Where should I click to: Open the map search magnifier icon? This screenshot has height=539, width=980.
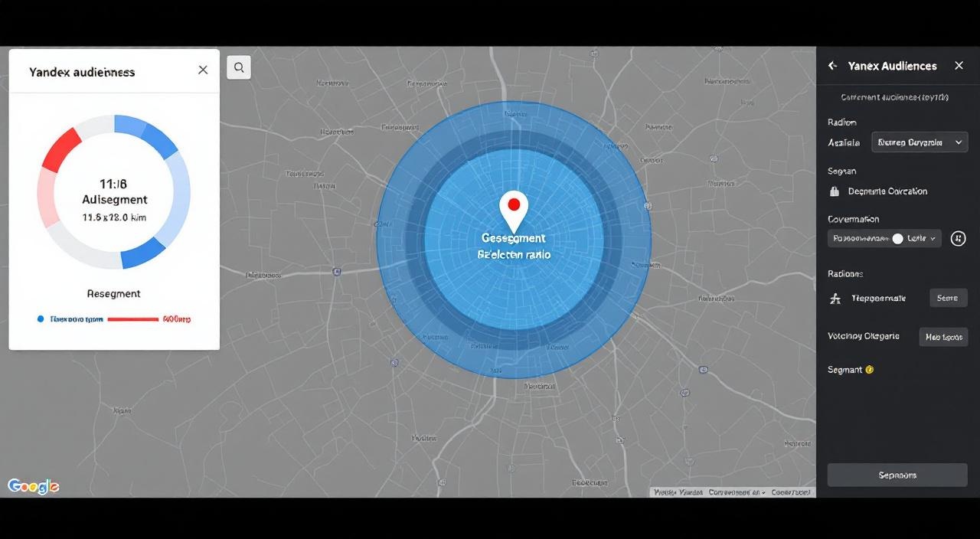pyautogui.click(x=239, y=67)
